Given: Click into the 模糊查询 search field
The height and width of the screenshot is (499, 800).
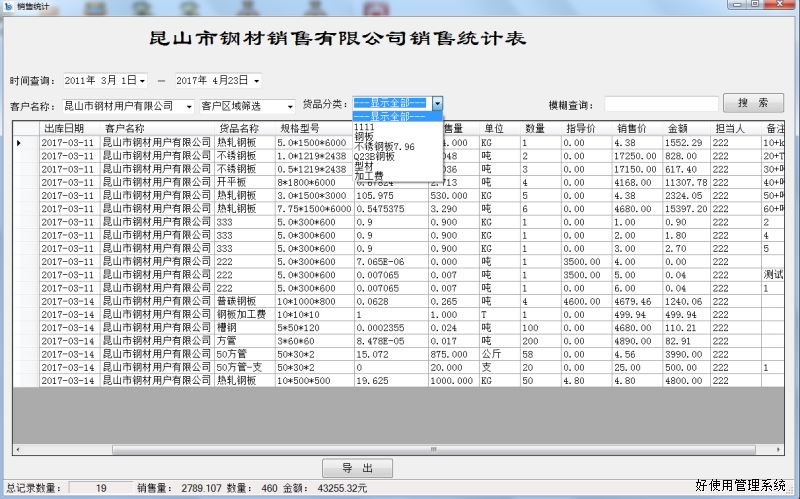Looking at the screenshot, I should tap(661, 104).
